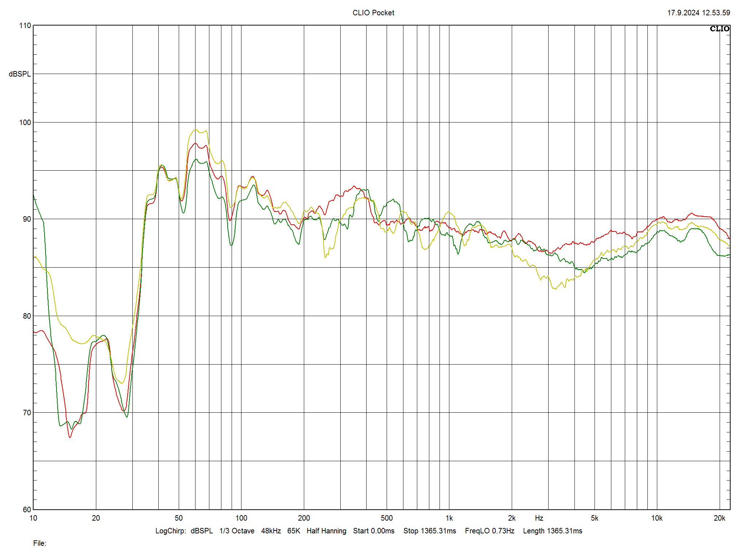Click the Length 1365.31ms text
The image size is (747, 560).
tap(553, 531)
